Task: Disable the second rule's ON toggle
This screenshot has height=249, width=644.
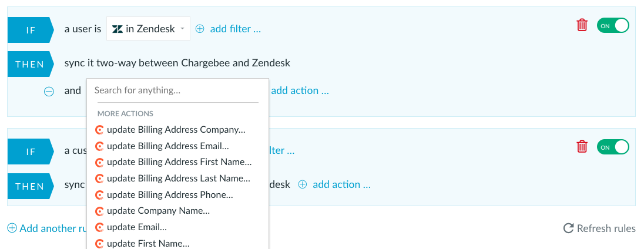Action: (613, 147)
